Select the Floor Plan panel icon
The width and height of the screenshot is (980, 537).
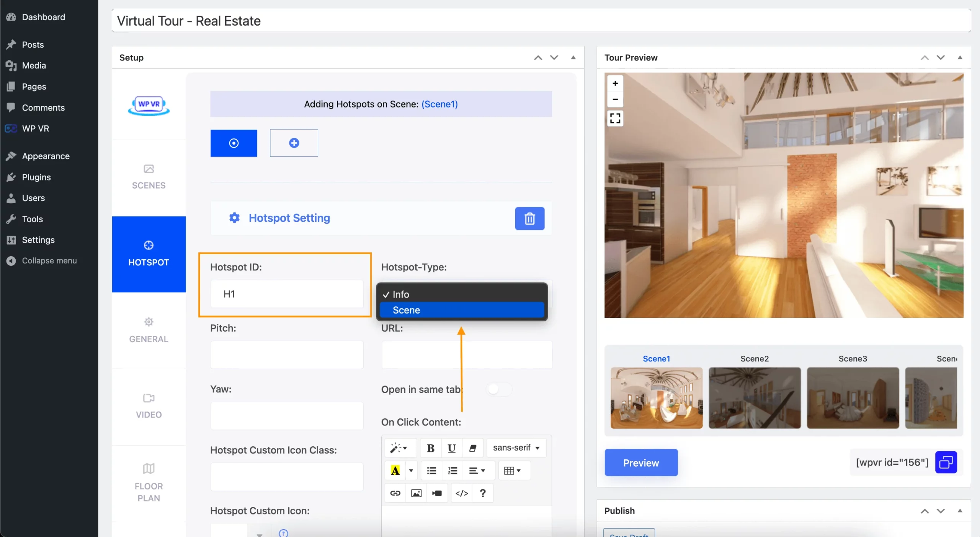tap(149, 471)
